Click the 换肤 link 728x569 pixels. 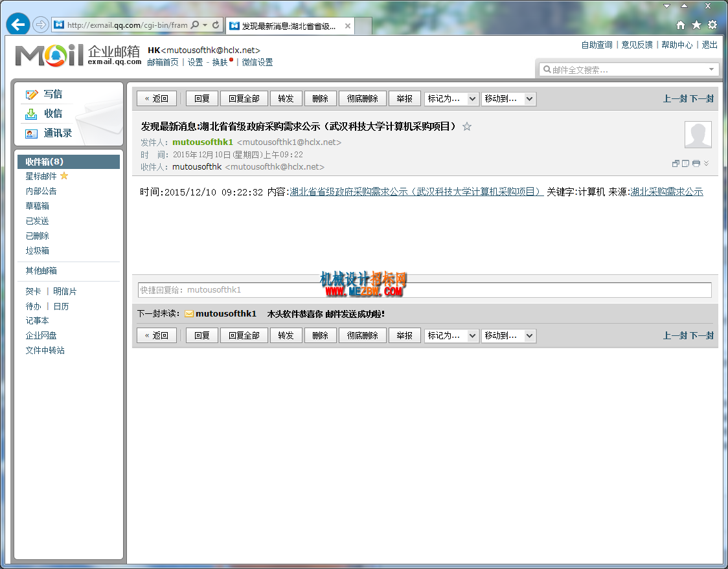(x=220, y=62)
